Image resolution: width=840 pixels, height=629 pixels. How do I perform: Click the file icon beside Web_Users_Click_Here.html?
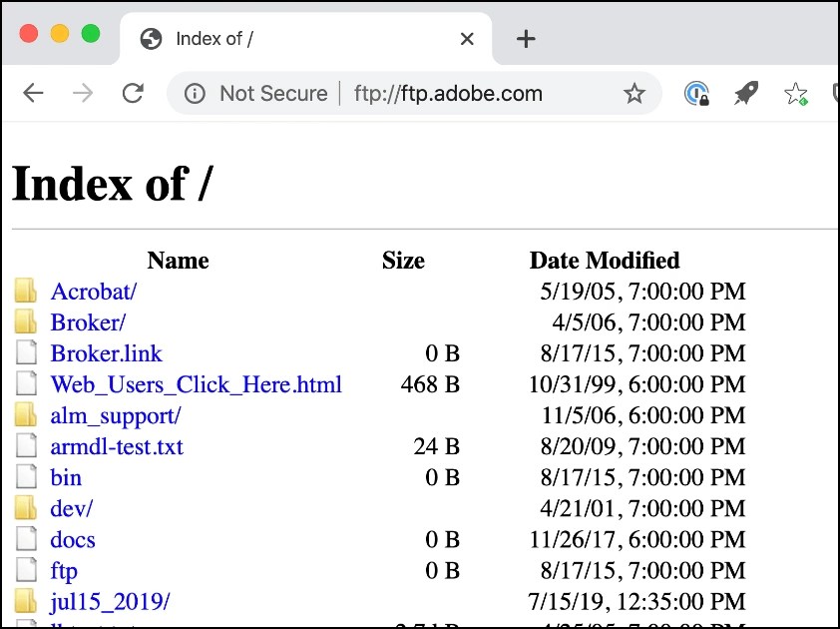(26, 384)
